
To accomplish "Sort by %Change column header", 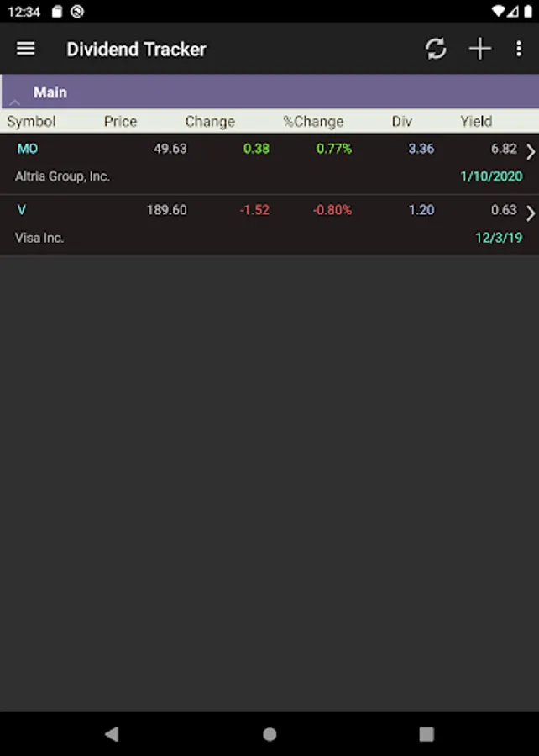I will pos(313,122).
